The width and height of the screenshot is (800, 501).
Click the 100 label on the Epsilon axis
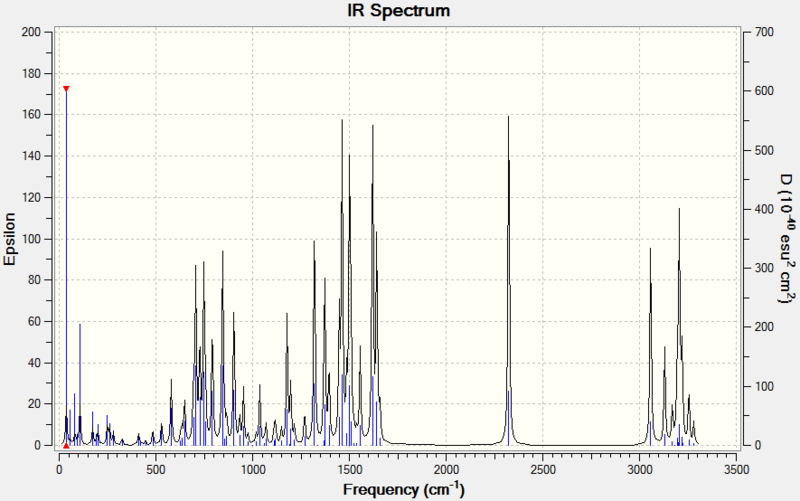(31, 239)
